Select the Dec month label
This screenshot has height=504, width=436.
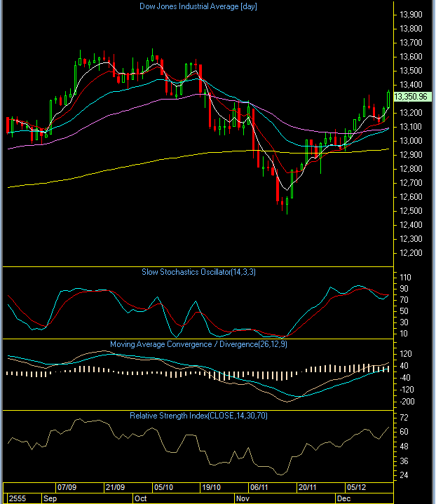pos(343,498)
